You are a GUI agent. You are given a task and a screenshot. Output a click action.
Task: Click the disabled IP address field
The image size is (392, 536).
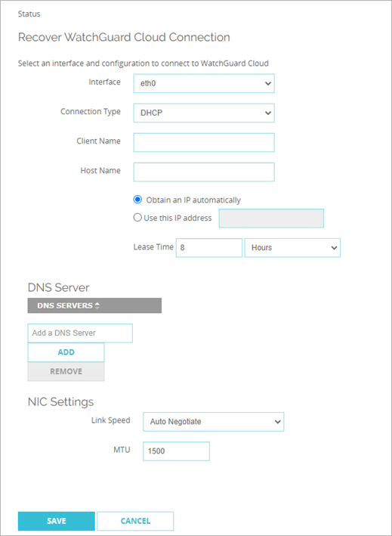tap(271, 218)
